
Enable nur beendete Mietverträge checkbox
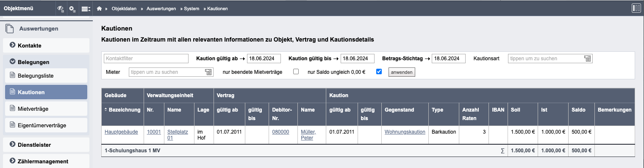296,72
